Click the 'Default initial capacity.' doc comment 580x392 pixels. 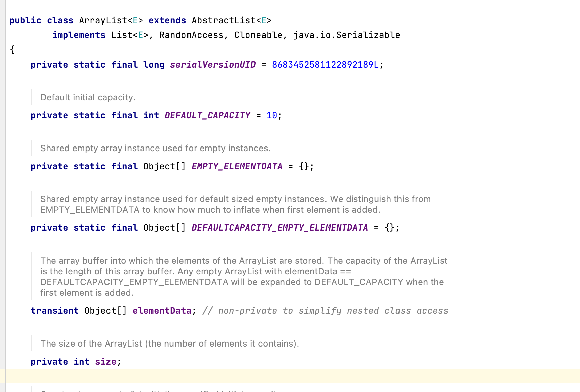(x=88, y=97)
